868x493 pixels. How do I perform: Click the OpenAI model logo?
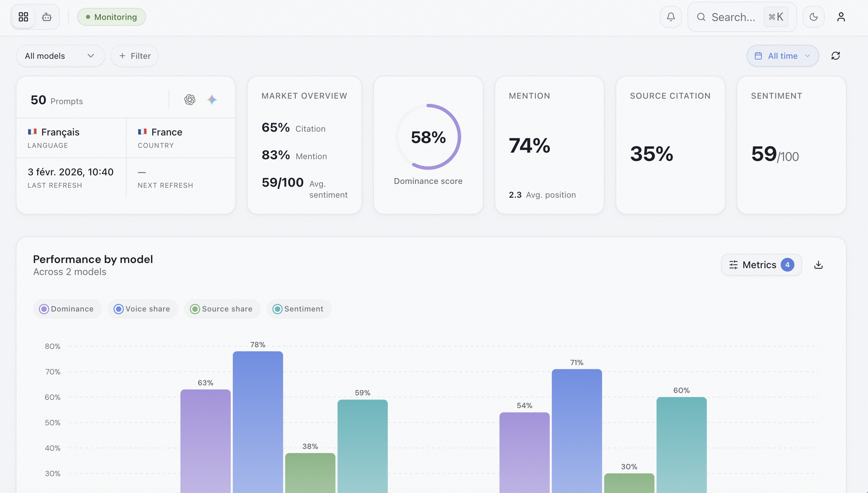coord(190,100)
